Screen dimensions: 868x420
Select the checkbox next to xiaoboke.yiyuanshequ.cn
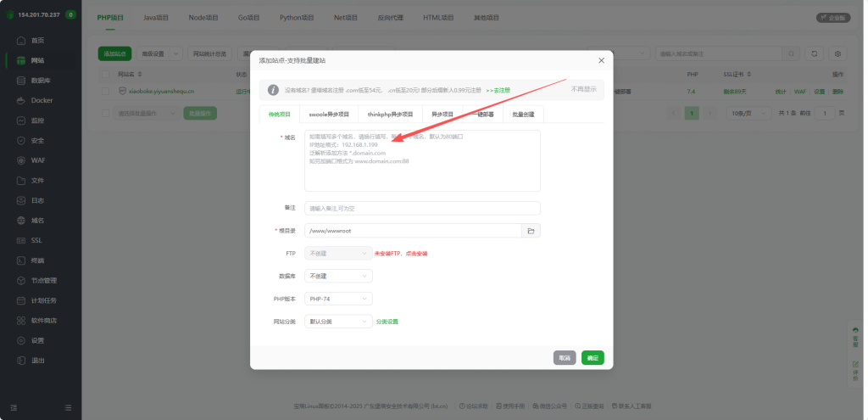pyautogui.click(x=106, y=91)
